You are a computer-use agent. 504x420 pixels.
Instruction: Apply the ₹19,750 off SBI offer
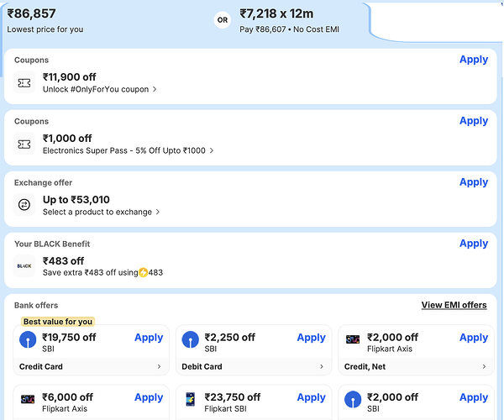tap(149, 338)
